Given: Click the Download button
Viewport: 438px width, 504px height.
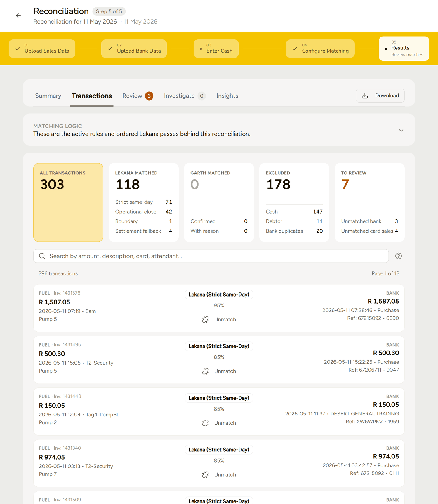Looking at the screenshot, I should click(x=380, y=96).
